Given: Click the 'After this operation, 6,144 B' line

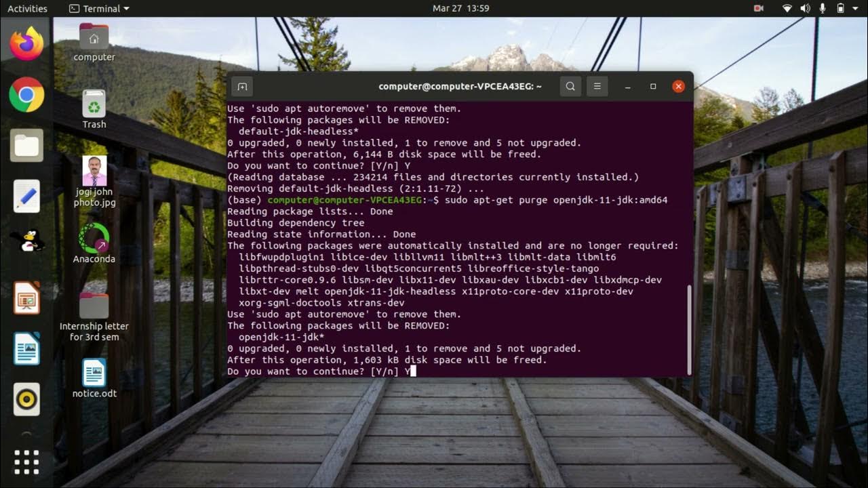Looking at the screenshot, I should [x=384, y=155].
